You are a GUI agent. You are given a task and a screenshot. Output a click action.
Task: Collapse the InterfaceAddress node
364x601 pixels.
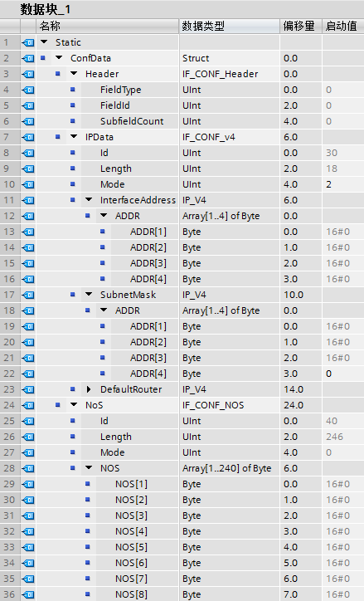coord(89,200)
